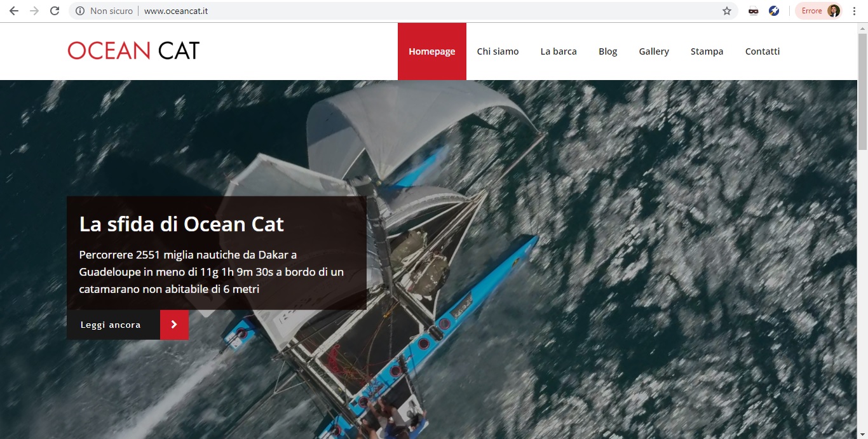Image resolution: width=868 pixels, height=439 pixels.
Task: Click the blue round extension icon
Action: pos(774,11)
